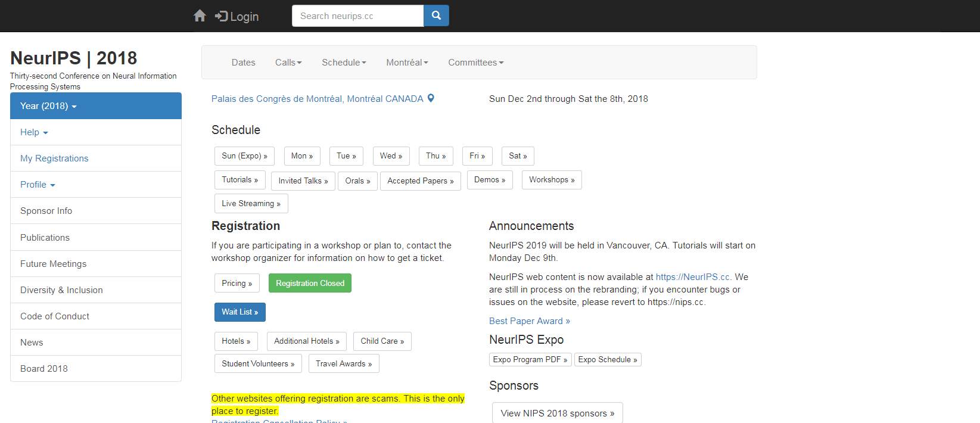
Task: Select Dates in the navigation bar
Action: [244, 63]
